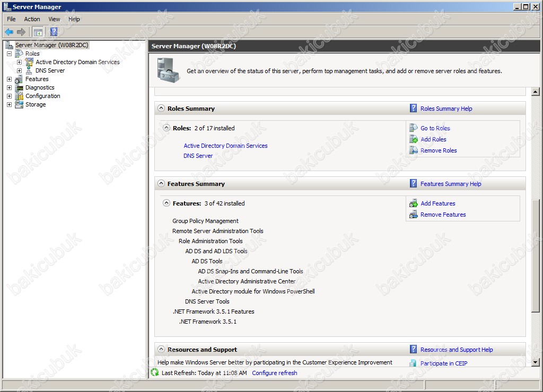Image resolution: width=543 pixels, height=392 pixels.
Task: Collapse the Roles 2 of 17 installed subsection
Action: [x=167, y=128]
